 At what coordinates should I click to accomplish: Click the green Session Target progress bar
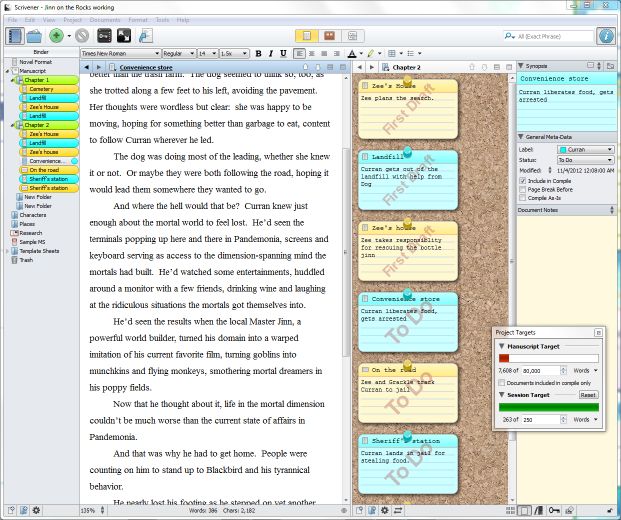pyautogui.click(x=548, y=407)
